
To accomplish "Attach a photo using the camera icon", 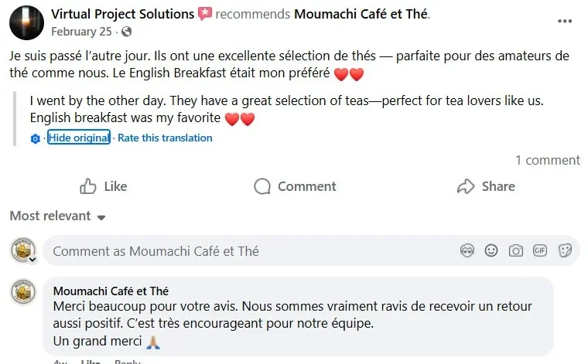I will click(515, 251).
